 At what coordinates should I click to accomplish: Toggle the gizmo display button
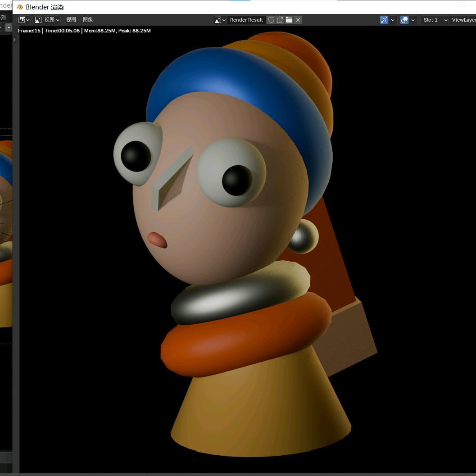pyautogui.click(x=384, y=20)
